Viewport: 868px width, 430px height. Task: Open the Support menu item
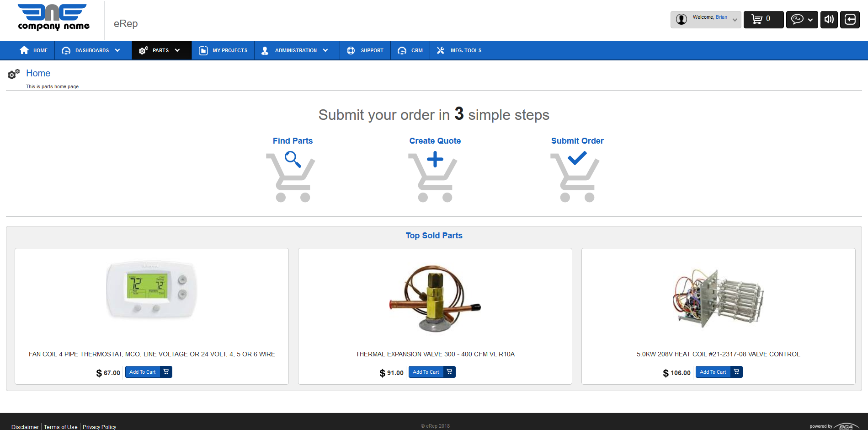tap(365, 50)
